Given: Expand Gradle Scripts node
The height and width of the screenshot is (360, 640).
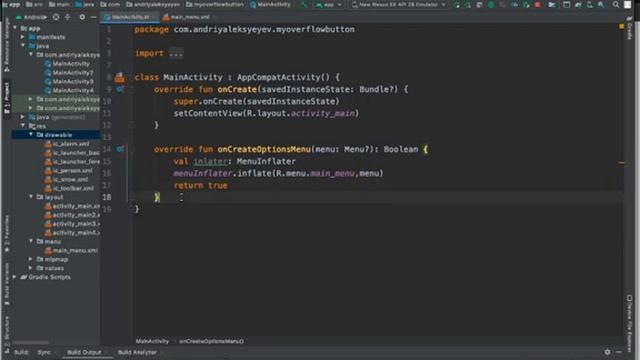Looking at the screenshot, I should click(15, 277).
